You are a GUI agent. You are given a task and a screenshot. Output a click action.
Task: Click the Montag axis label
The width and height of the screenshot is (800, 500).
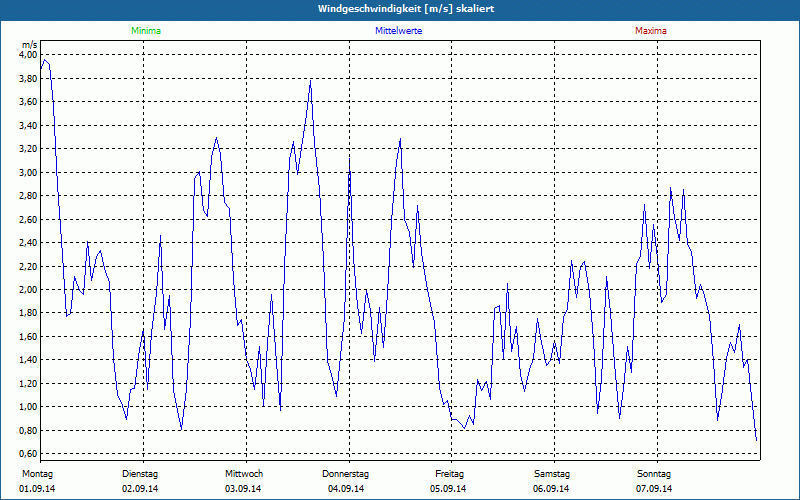click(x=37, y=474)
